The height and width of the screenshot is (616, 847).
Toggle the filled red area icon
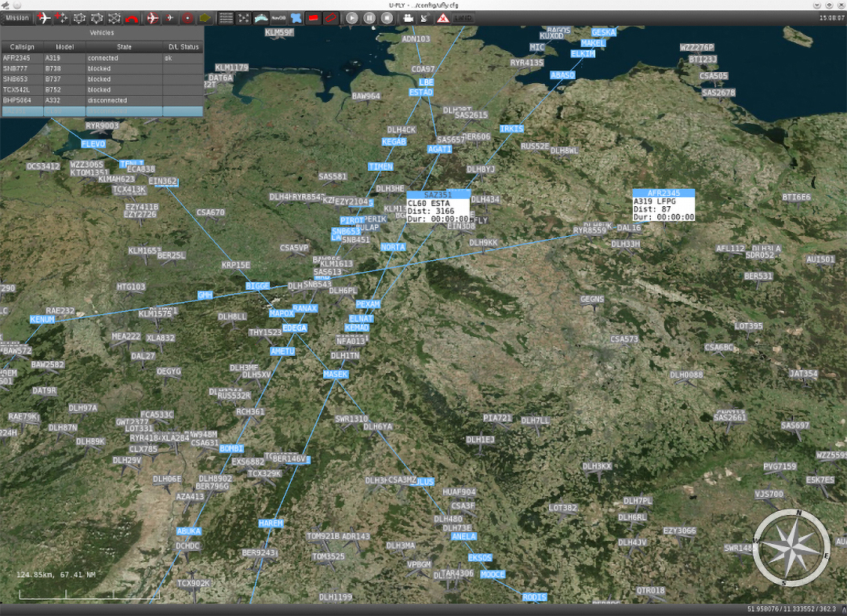[314, 17]
